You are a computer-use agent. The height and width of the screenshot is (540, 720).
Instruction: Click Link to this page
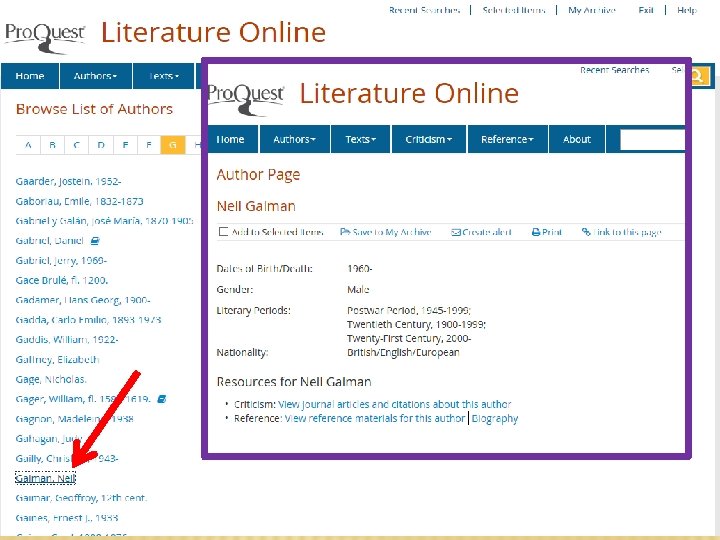[621, 232]
